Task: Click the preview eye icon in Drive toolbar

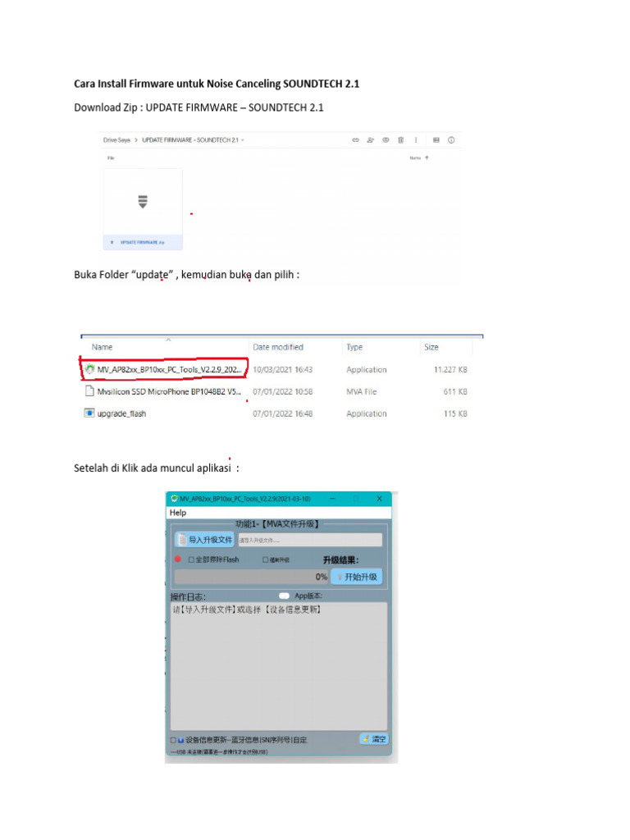Action: (x=386, y=139)
